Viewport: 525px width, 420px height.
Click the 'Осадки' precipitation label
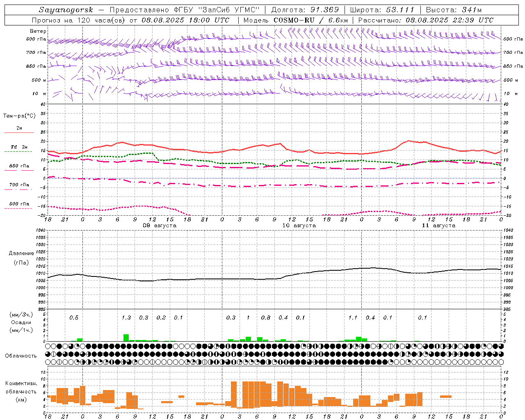coord(21,322)
